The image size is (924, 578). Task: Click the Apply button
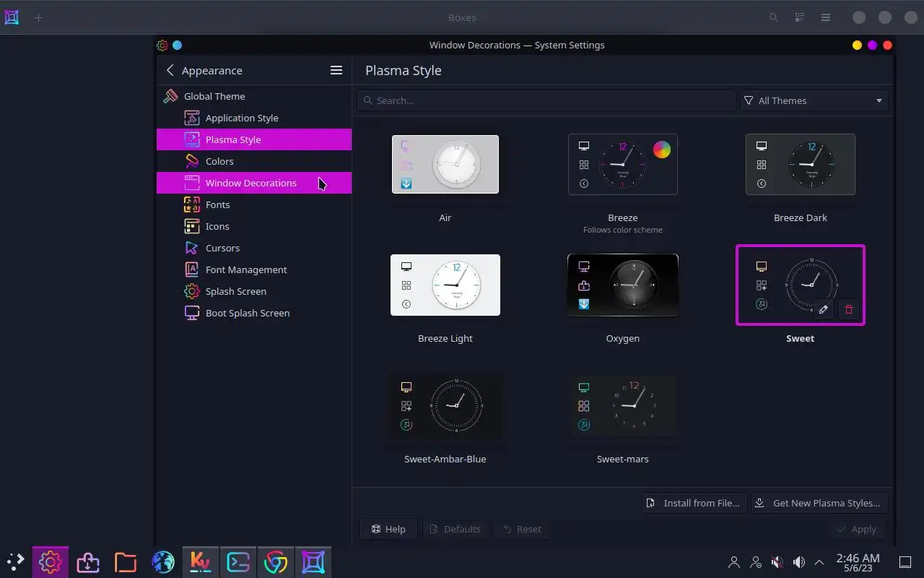tap(857, 529)
